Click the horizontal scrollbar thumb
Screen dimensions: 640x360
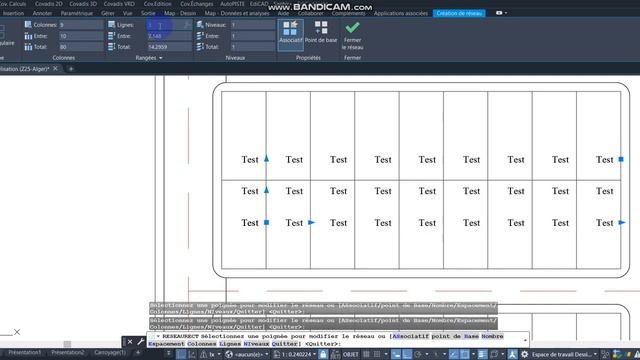coord(67,344)
